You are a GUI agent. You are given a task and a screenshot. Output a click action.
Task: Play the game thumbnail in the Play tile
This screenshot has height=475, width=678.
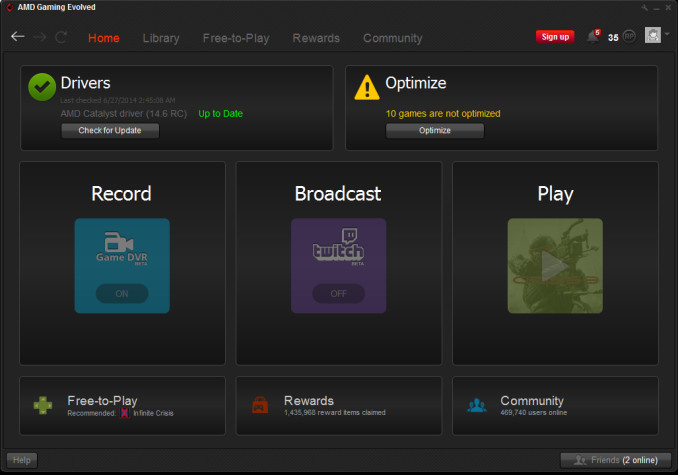coord(555,266)
